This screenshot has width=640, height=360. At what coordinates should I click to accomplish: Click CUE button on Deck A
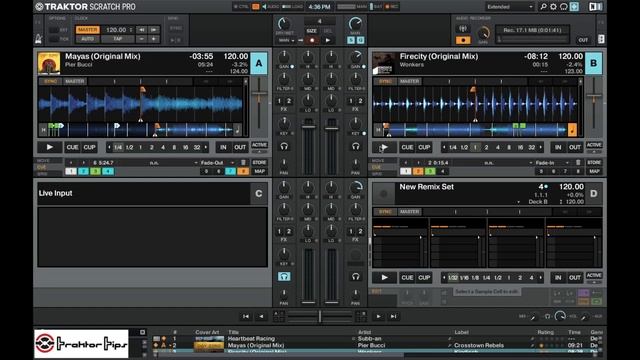coord(73,147)
